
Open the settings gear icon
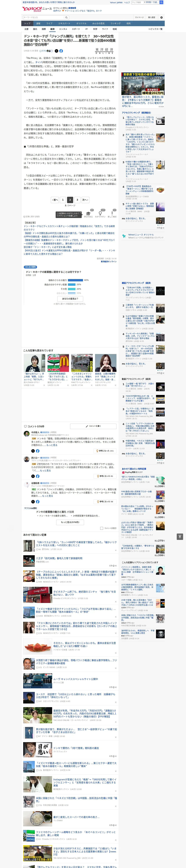[x=161, y=18]
